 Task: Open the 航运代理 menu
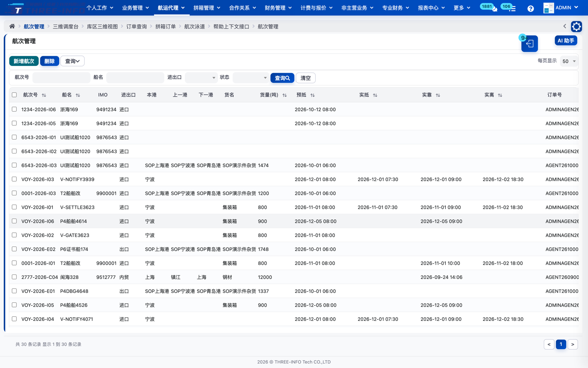click(171, 8)
